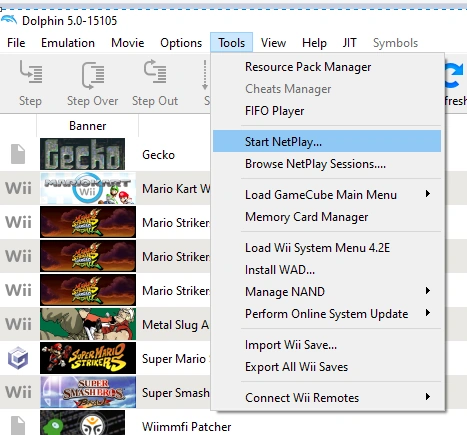Open Memory Card Manager

pos(327,217)
